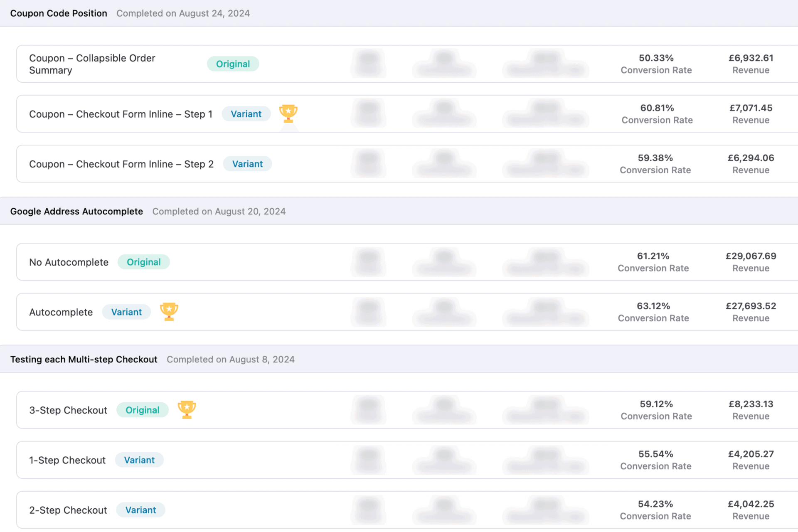Click the Variant badge for 2-Step Checkout

click(140, 510)
